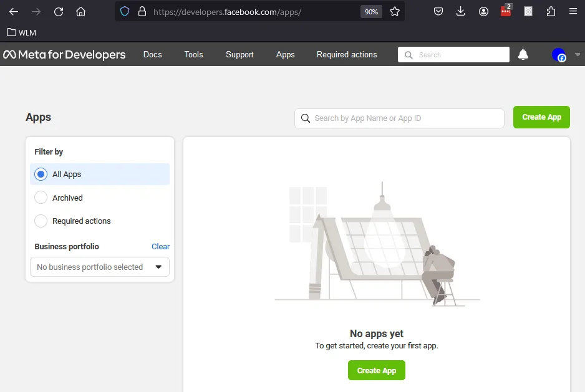The height and width of the screenshot is (392, 585).
Task: Select the Archived filter option
Action: (x=41, y=198)
